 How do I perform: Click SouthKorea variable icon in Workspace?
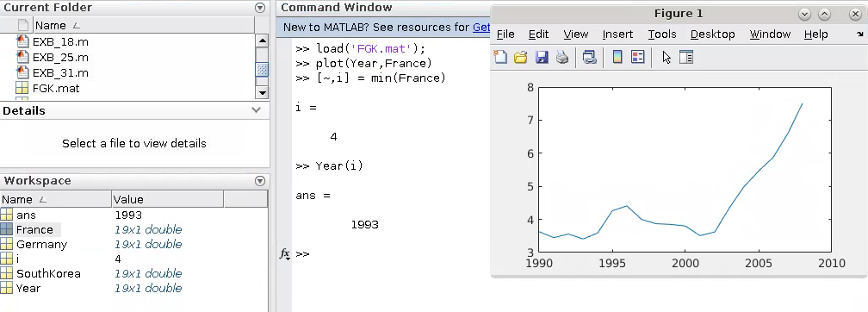[7, 273]
